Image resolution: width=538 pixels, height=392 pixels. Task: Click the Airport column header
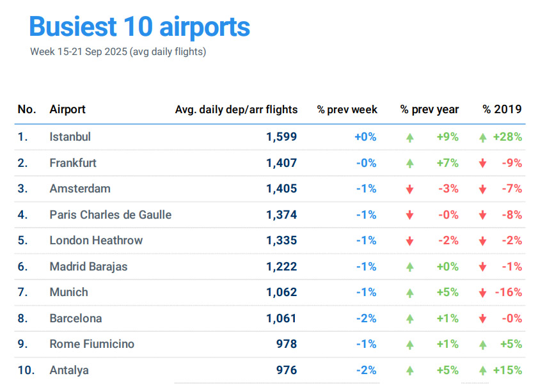click(67, 109)
